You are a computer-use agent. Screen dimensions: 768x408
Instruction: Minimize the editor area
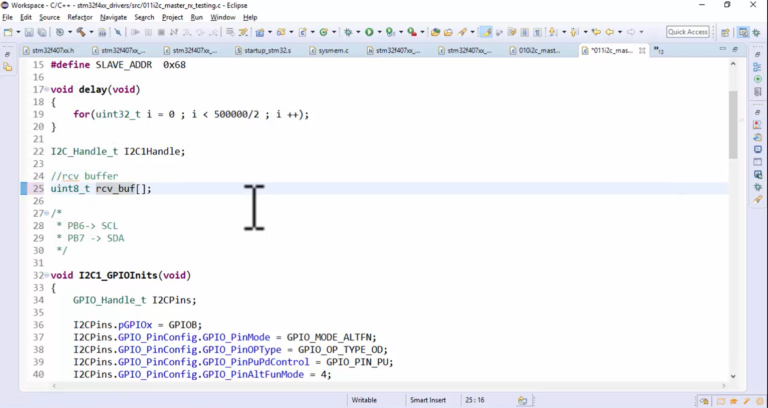pyautogui.click(x=722, y=49)
